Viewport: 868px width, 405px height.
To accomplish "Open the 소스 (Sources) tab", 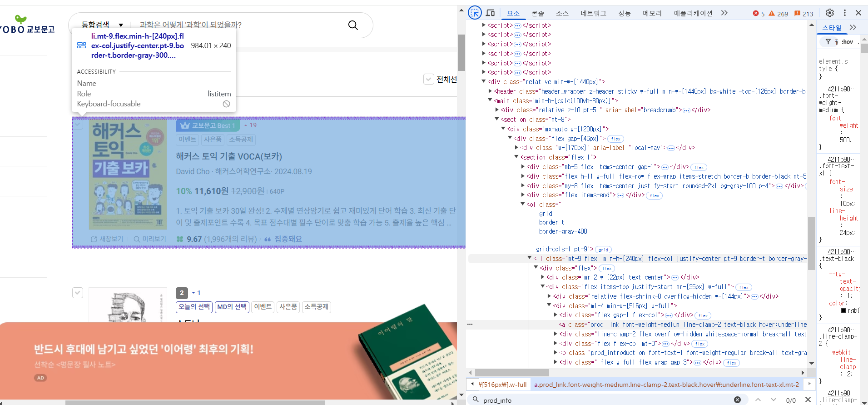I will point(562,13).
